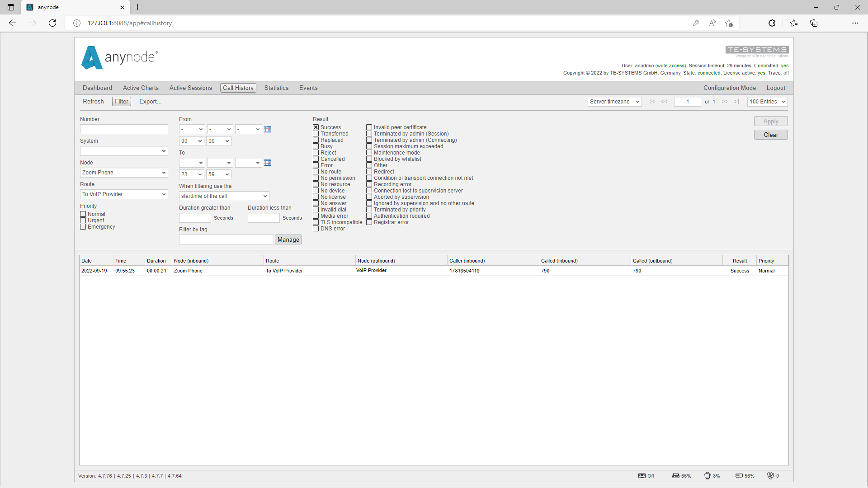Open browser extensions icon
The height and width of the screenshot is (488, 868).
coord(772,23)
